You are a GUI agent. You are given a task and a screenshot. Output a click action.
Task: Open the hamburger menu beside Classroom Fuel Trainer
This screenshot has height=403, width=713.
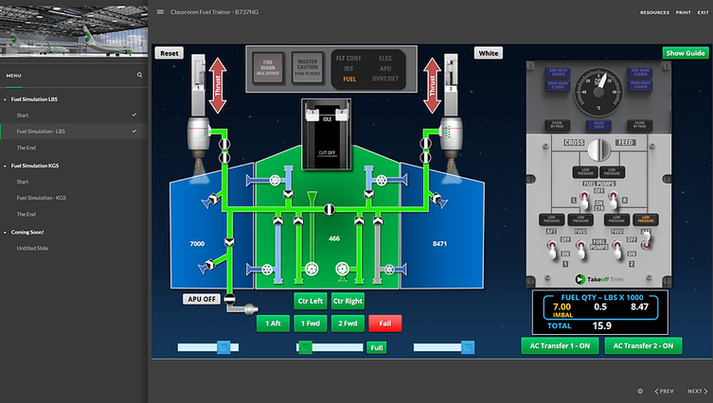pos(160,12)
